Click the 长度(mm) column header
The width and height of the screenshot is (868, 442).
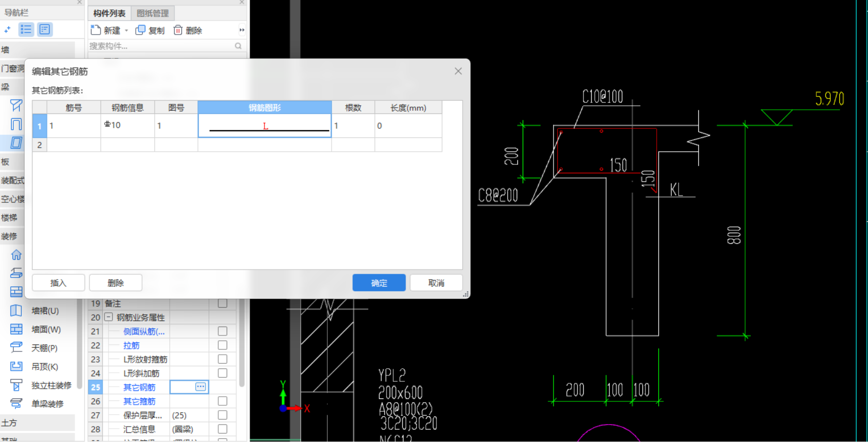point(408,108)
